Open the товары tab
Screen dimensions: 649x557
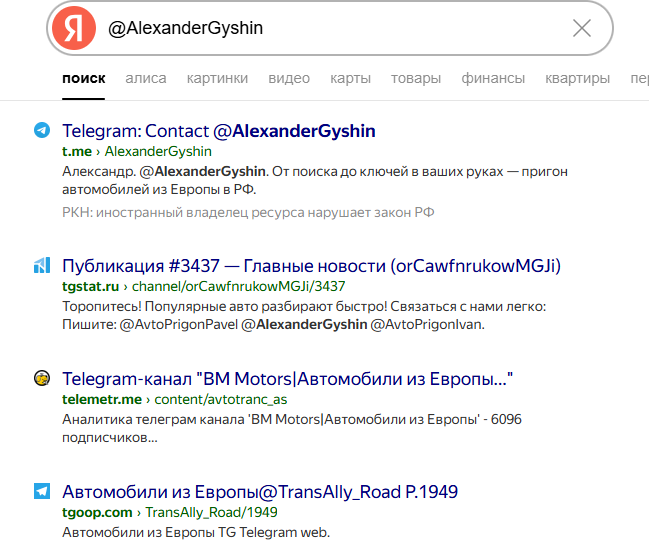[416, 79]
